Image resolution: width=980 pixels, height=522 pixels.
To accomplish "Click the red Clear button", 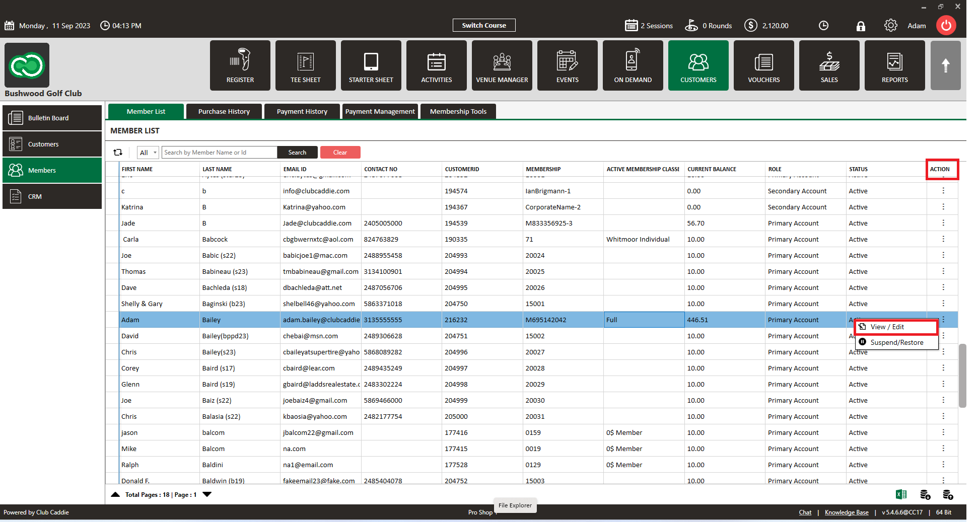I will pyautogui.click(x=340, y=153).
